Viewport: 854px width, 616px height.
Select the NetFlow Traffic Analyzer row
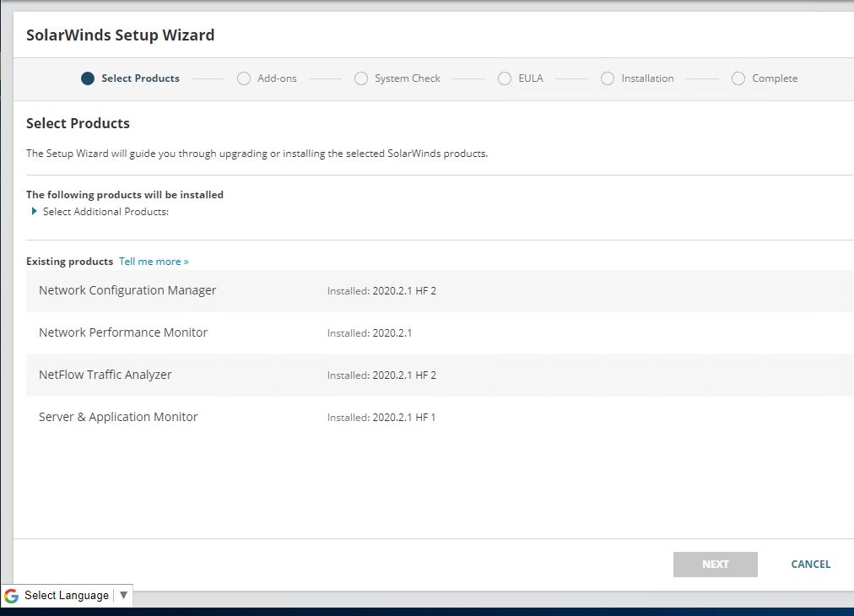point(439,375)
